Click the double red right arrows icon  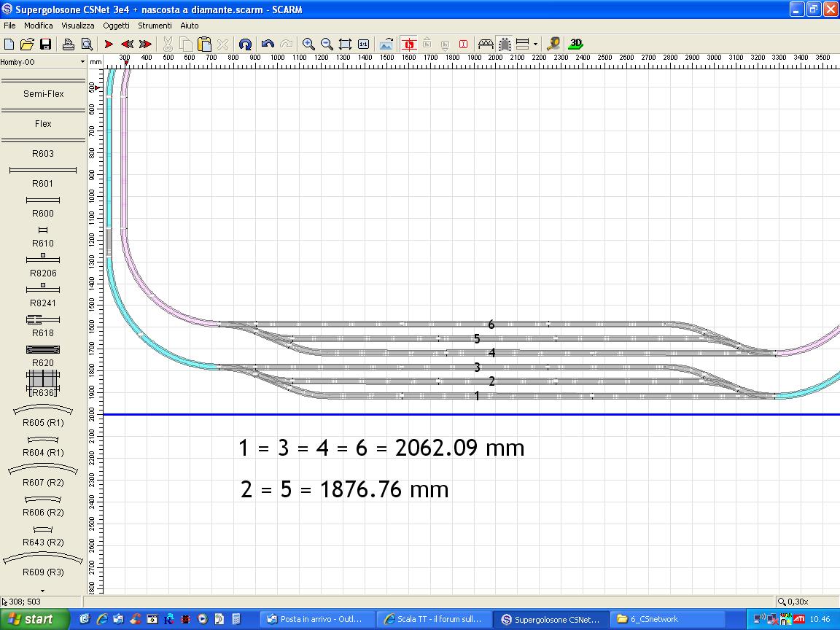(x=145, y=44)
